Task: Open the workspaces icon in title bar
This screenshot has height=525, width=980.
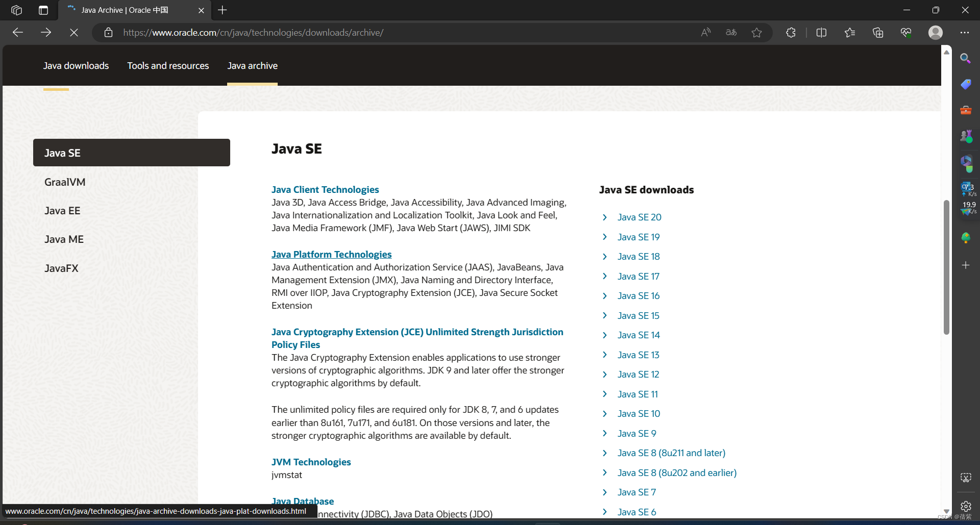Action: [16, 10]
